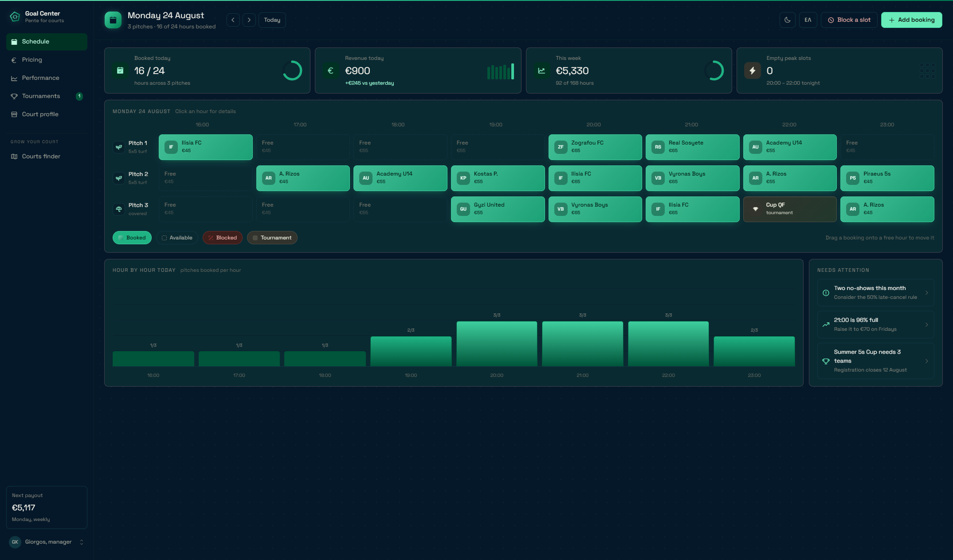
Task: Click the Pitch 2 turf icon
Action: click(x=119, y=178)
